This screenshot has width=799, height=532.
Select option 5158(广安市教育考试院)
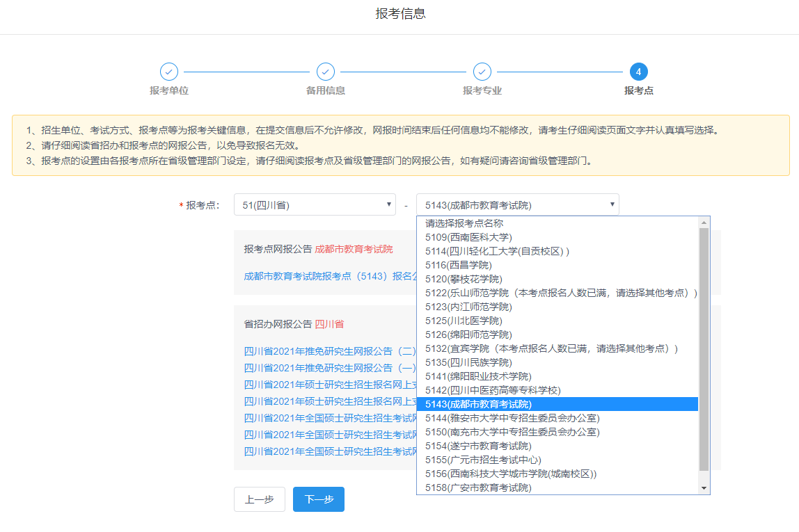click(x=557, y=487)
